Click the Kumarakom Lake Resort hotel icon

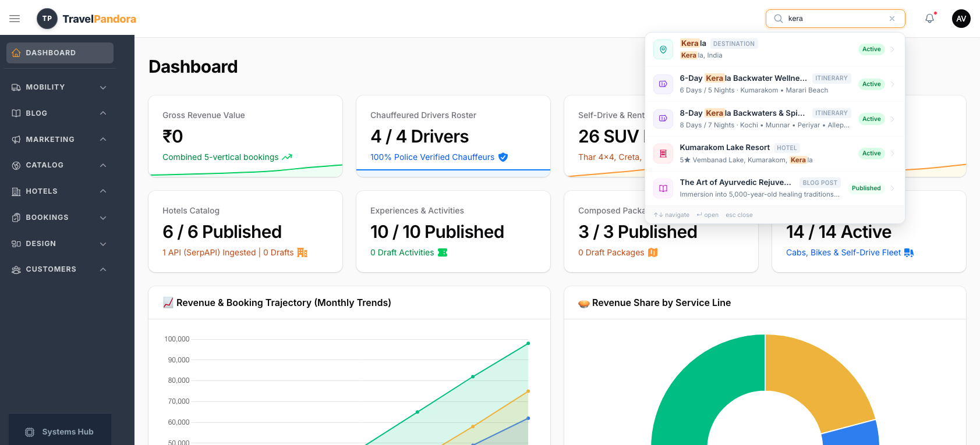pos(663,154)
